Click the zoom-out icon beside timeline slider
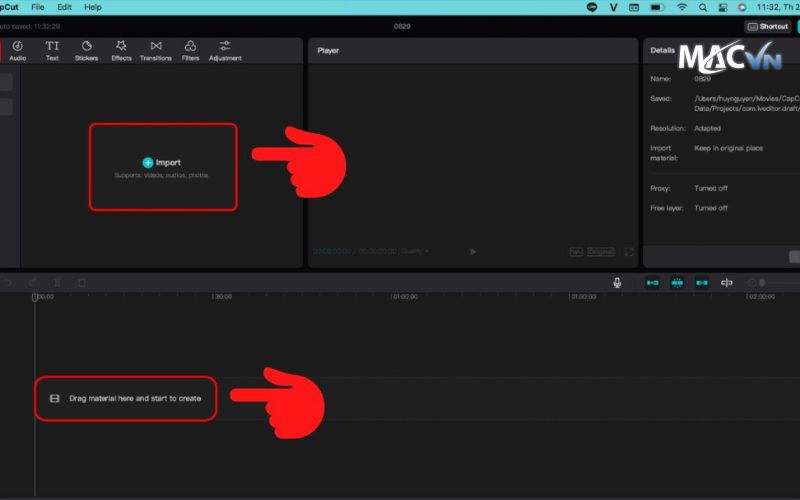 (752, 283)
